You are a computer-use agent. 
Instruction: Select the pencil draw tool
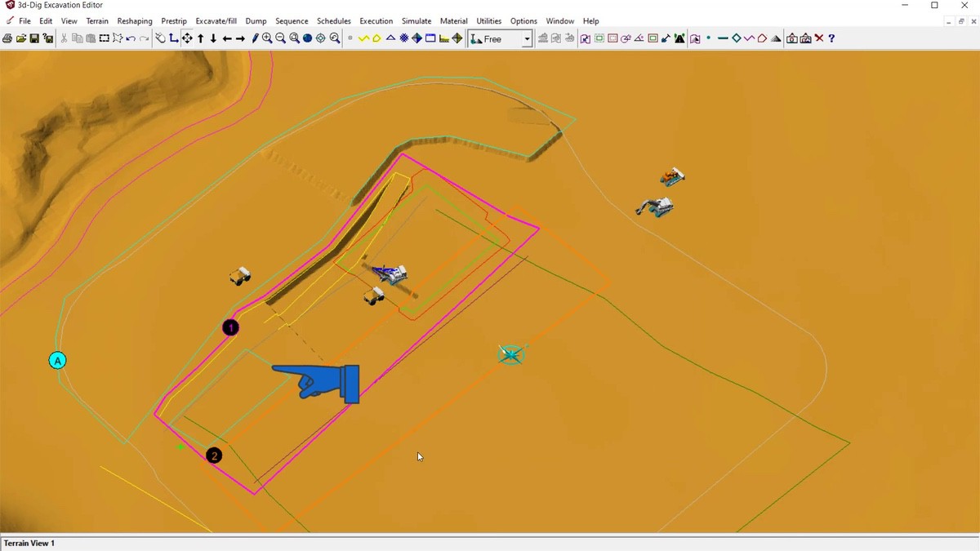point(255,38)
